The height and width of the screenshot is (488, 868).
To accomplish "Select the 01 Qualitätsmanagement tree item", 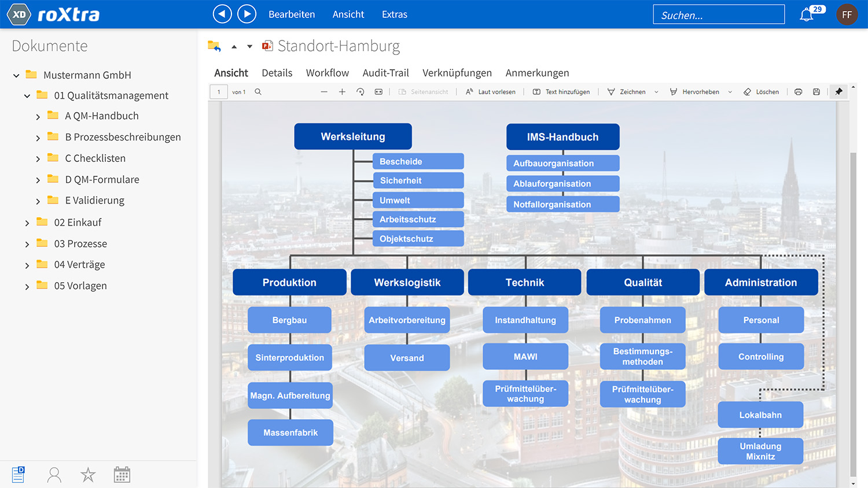I will pos(111,95).
